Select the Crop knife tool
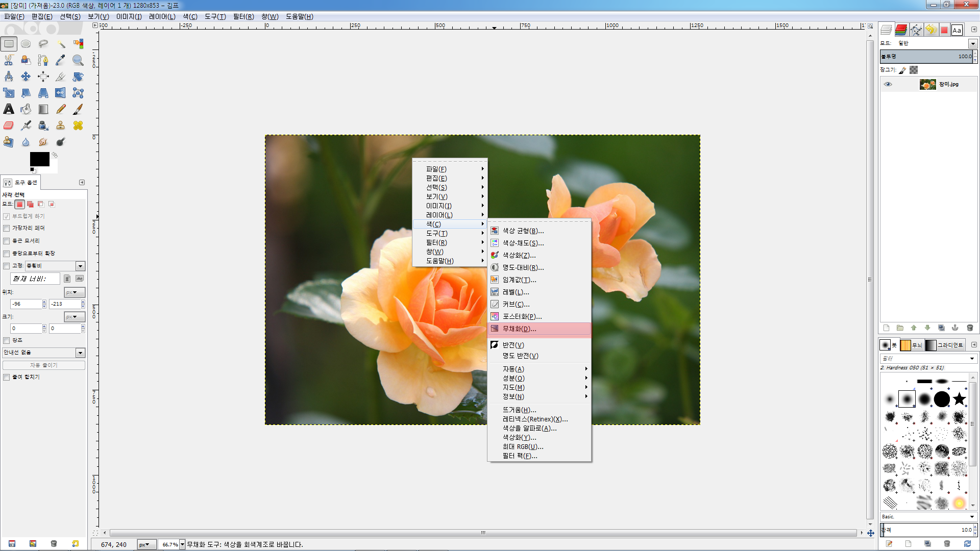 click(x=61, y=77)
